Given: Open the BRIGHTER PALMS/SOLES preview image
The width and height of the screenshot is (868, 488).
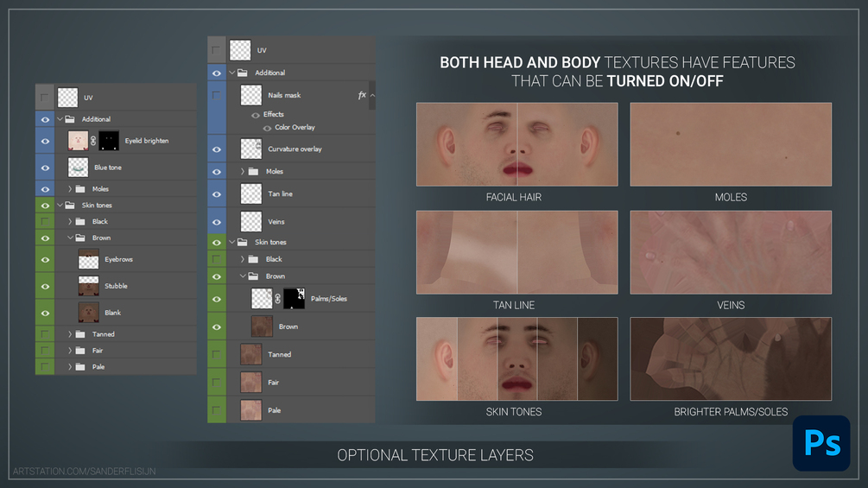Looking at the screenshot, I should 731,358.
